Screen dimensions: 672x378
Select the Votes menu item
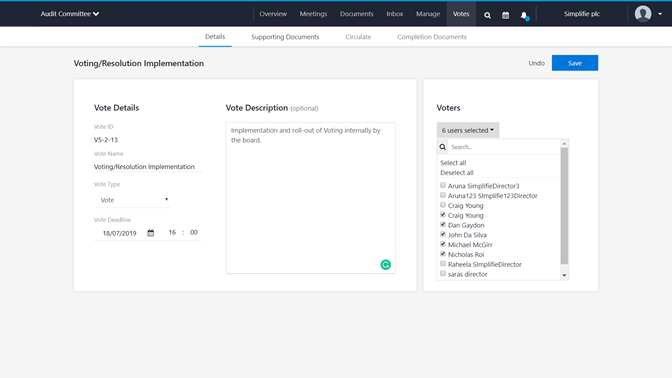(461, 14)
